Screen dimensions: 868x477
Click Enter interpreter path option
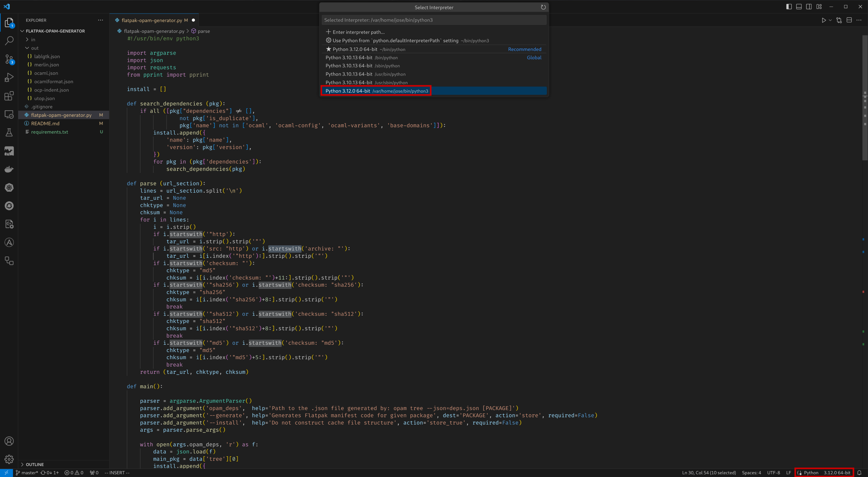pyautogui.click(x=358, y=32)
